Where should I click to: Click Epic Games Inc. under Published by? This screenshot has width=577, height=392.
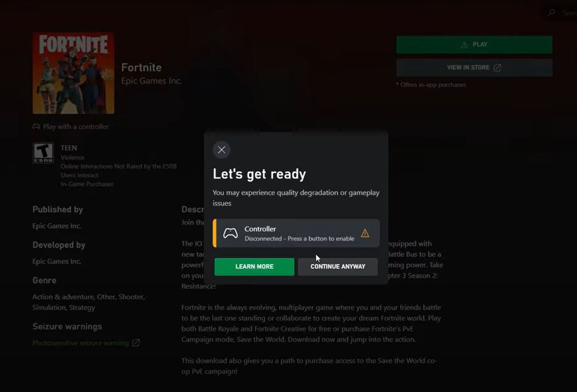coord(57,226)
